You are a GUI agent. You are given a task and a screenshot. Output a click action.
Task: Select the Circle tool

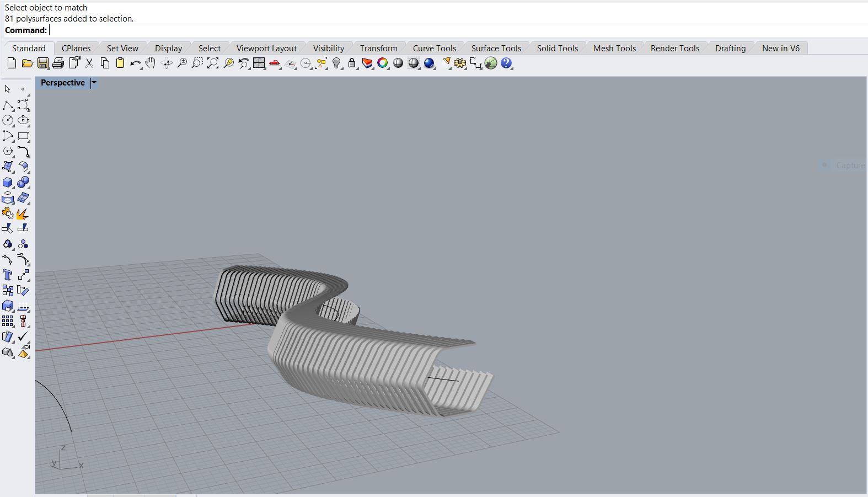pos(8,120)
